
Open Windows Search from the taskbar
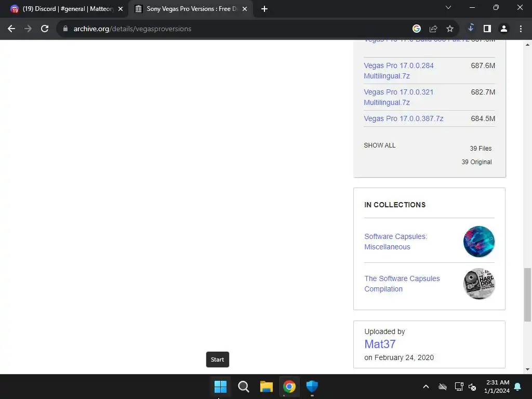pyautogui.click(x=243, y=387)
